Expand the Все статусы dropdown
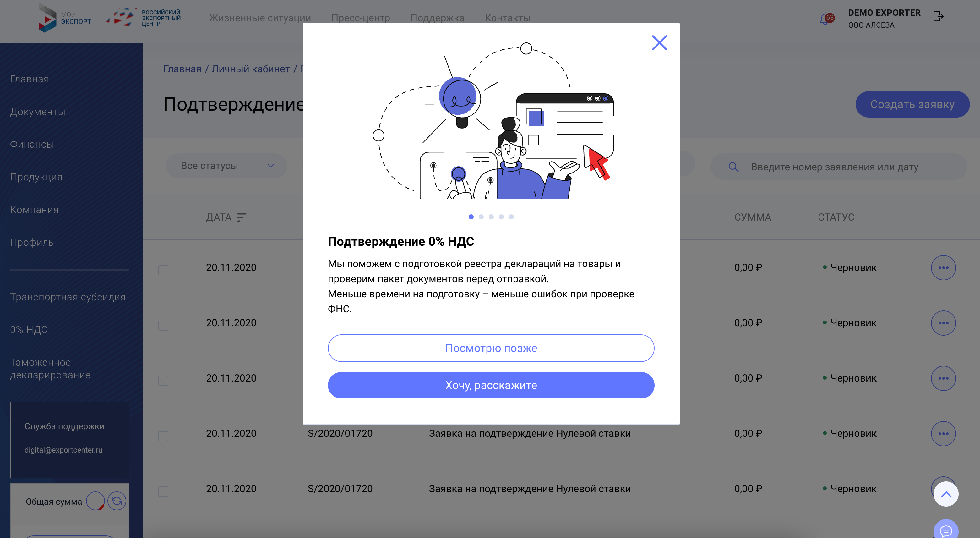The image size is (980, 538). [226, 166]
